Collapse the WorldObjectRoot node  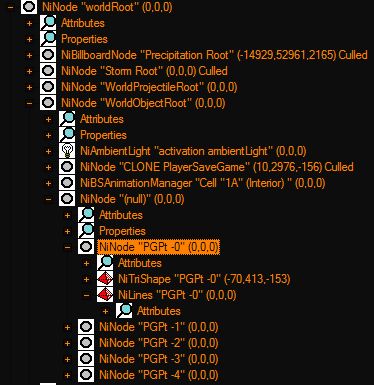pyautogui.click(x=29, y=103)
